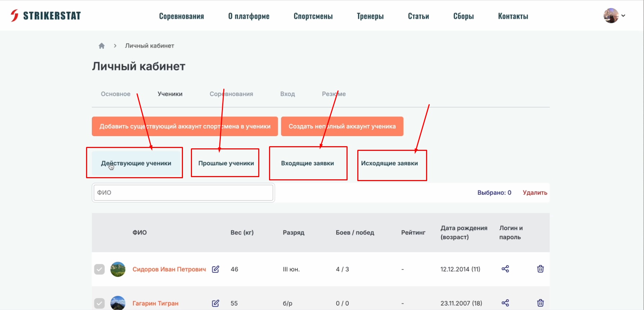
Task: Edit Сидоров Иван Петрович's name with pencil icon
Action: tap(215, 269)
